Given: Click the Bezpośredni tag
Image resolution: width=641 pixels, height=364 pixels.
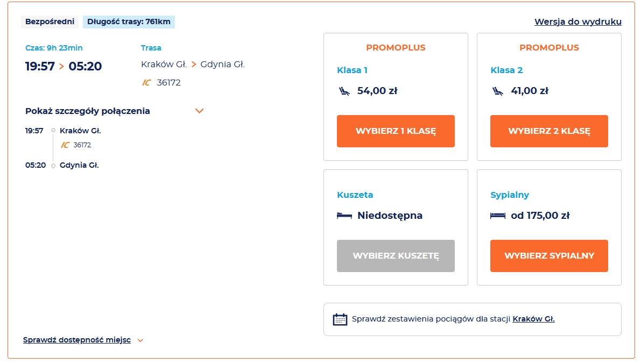Looking at the screenshot, I should [50, 22].
